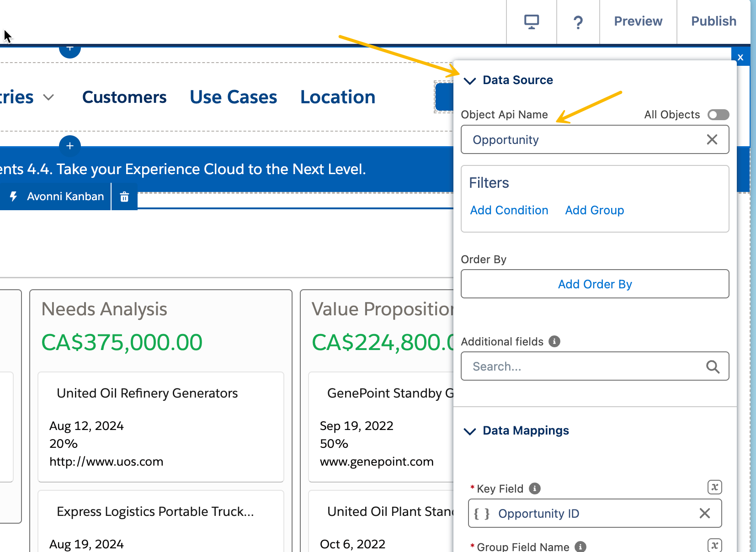Open the Customers navigation tab
The width and height of the screenshot is (756, 552).
click(124, 97)
